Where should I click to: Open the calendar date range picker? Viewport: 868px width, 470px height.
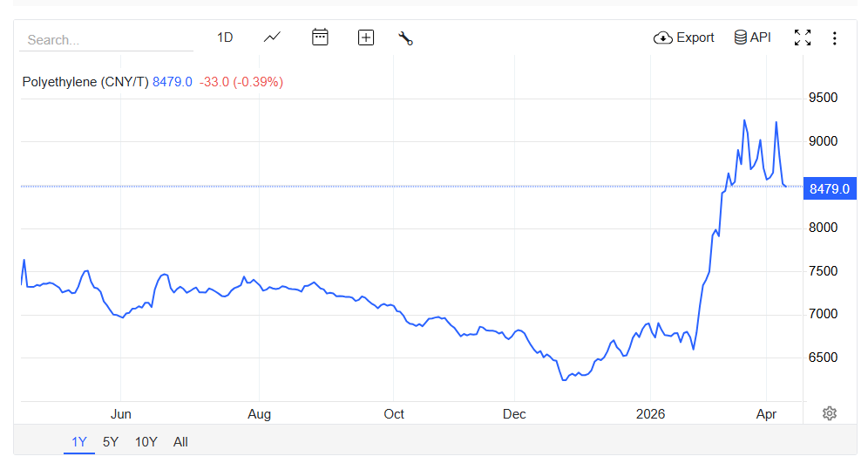pos(320,37)
